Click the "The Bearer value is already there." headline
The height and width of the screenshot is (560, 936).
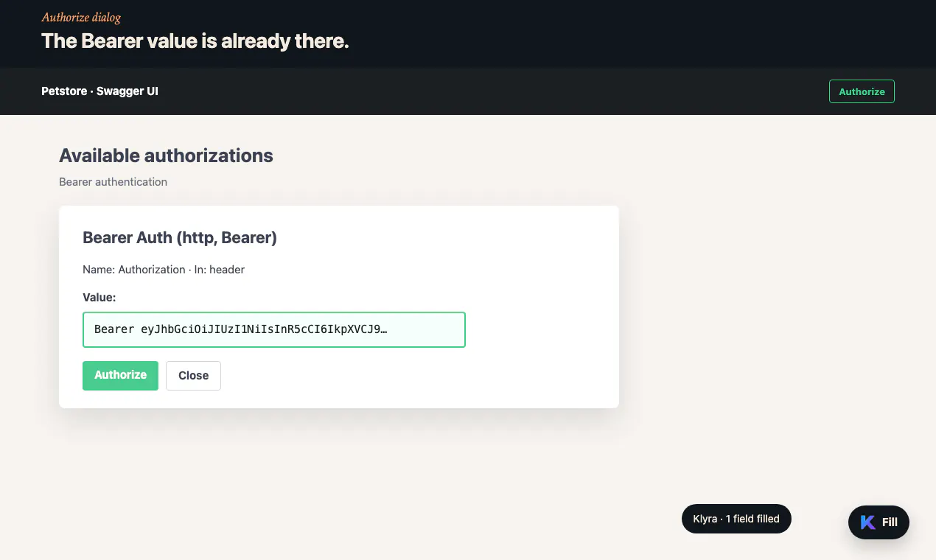pos(195,41)
